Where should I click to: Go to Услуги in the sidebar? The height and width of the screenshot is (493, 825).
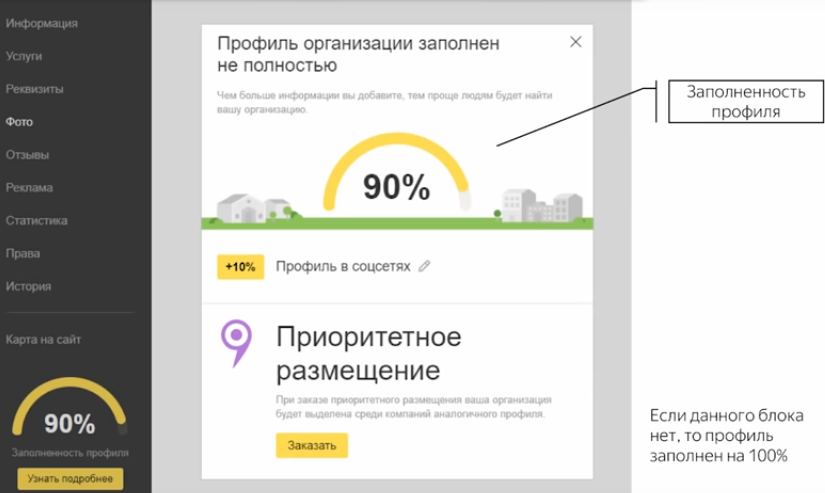click(x=24, y=56)
